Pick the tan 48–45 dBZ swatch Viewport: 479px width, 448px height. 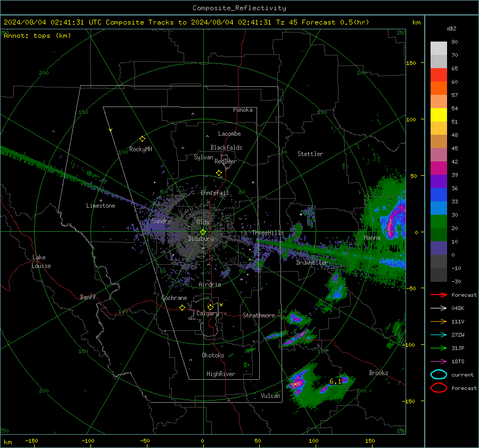point(439,142)
